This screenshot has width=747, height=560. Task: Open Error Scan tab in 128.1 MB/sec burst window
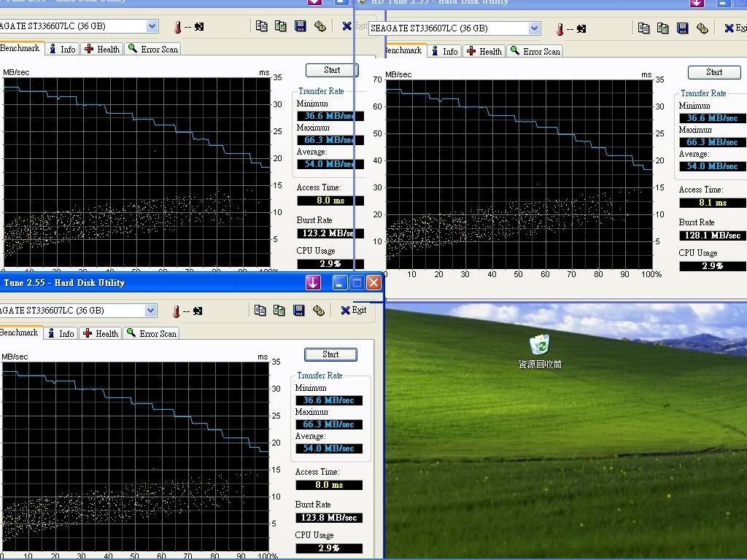pos(535,51)
